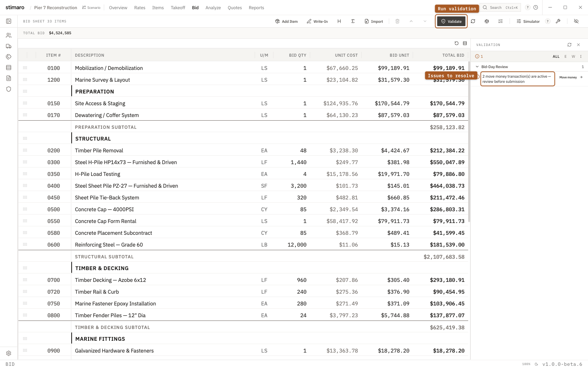Open the history clock icon in title bar
The image size is (588, 368).
(536, 7)
